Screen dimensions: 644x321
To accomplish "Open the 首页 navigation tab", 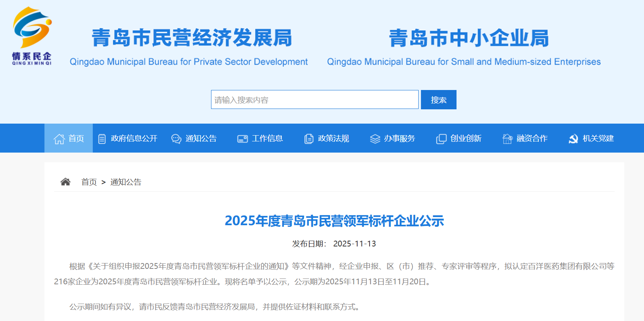I will (76, 138).
